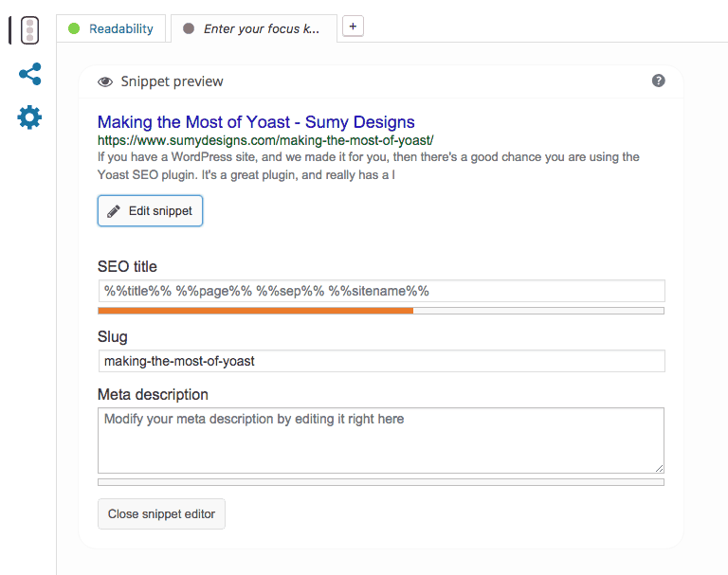Select the Enter your focus keyword tab
This screenshot has height=575, width=728.
[x=254, y=28]
